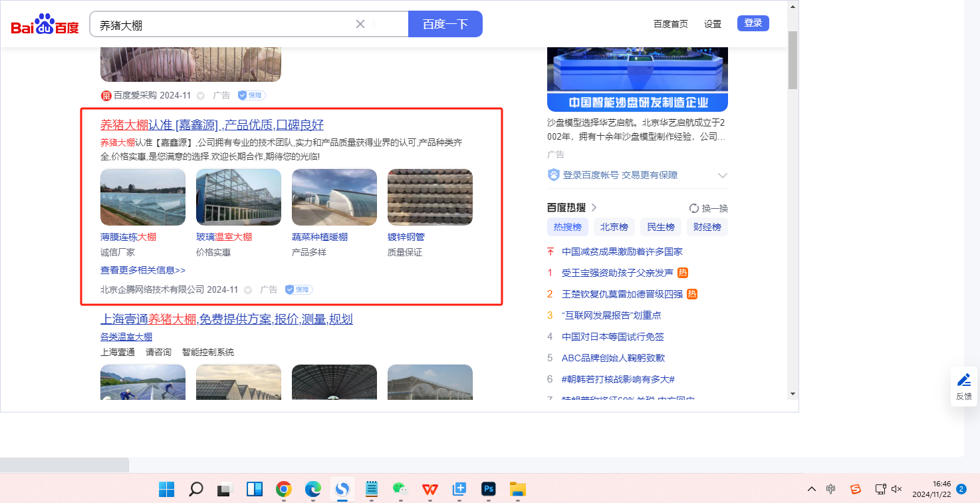The image size is (980, 503).
Task: Open the 上海壹通养猪大棚 result title
Action: click(x=227, y=319)
